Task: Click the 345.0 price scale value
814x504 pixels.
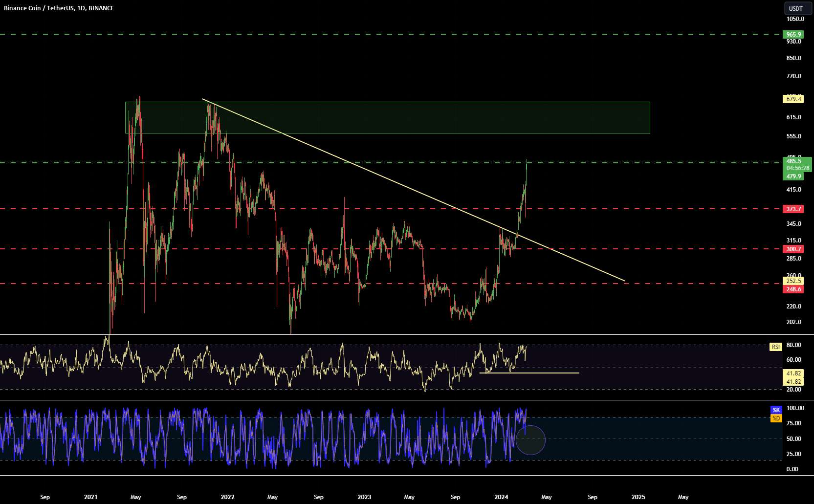Action: click(x=794, y=224)
